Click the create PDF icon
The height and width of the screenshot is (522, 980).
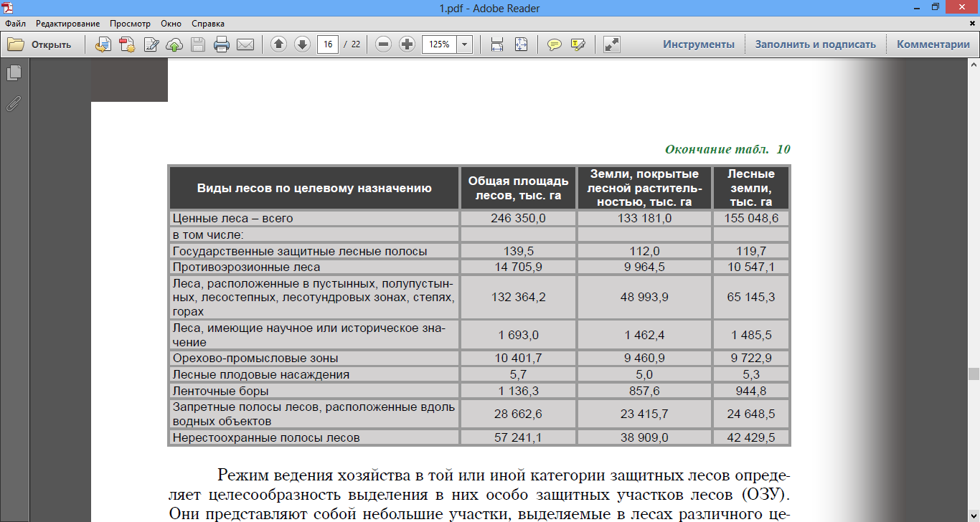[x=127, y=44]
